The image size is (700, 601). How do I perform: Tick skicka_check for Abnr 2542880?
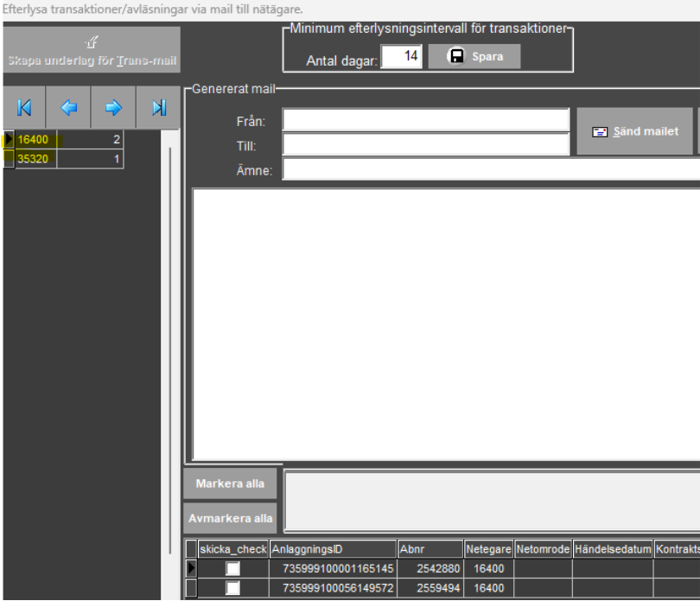(x=233, y=568)
